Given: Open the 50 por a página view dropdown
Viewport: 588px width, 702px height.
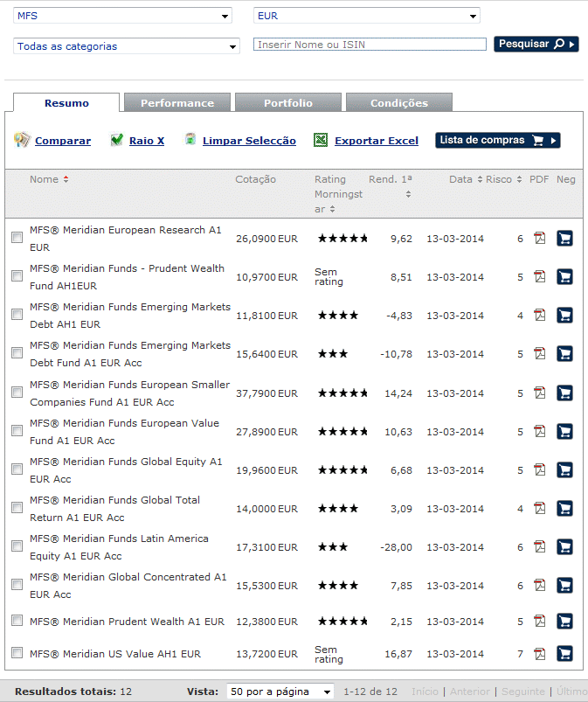Looking at the screenshot, I should click(x=280, y=692).
